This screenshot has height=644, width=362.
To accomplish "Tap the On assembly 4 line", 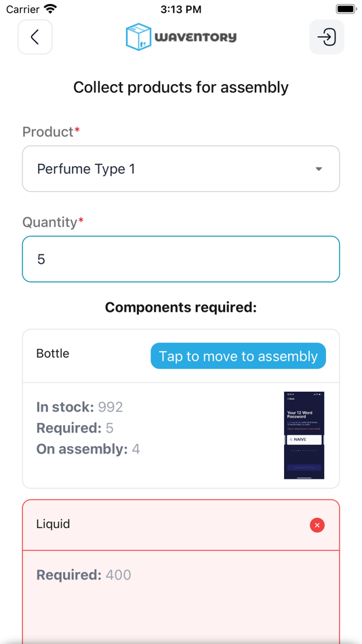I will tap(88, 449).
